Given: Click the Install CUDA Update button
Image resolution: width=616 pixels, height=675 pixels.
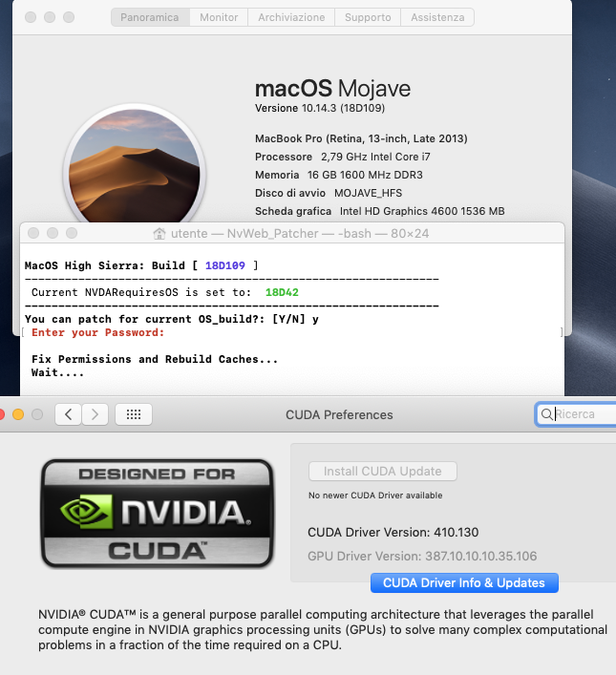Looking at the screenshot, I should (383, 471).
